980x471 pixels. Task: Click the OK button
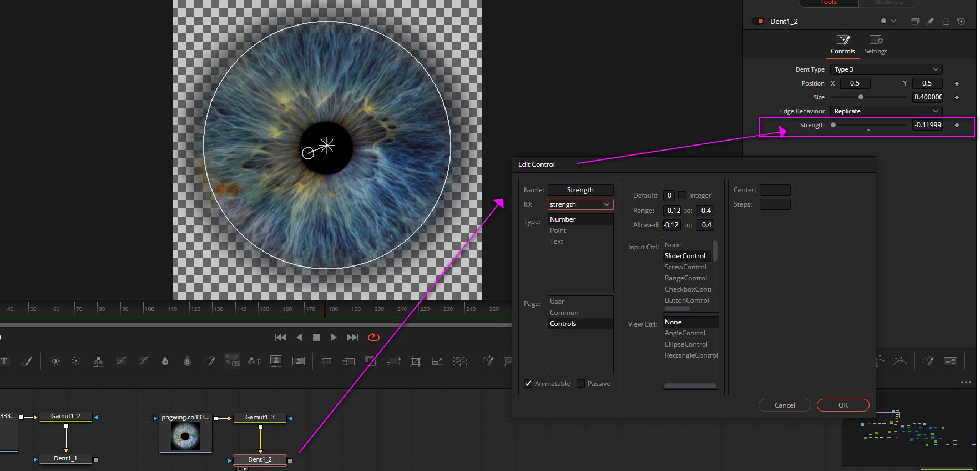[843, 405]
